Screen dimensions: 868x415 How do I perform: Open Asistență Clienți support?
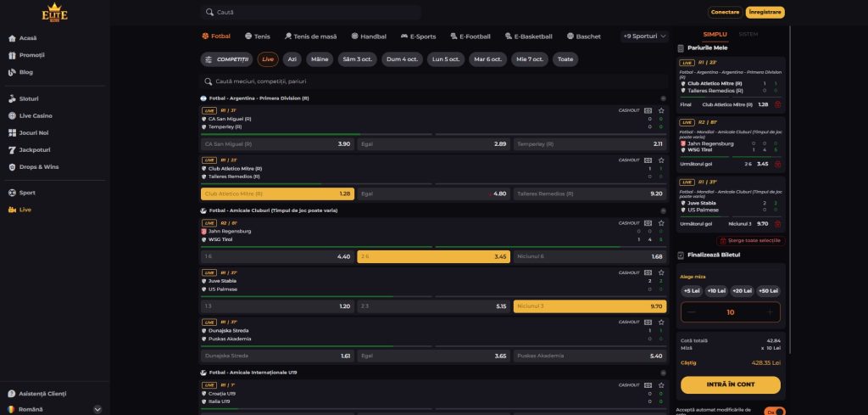[x=42, y=394]
